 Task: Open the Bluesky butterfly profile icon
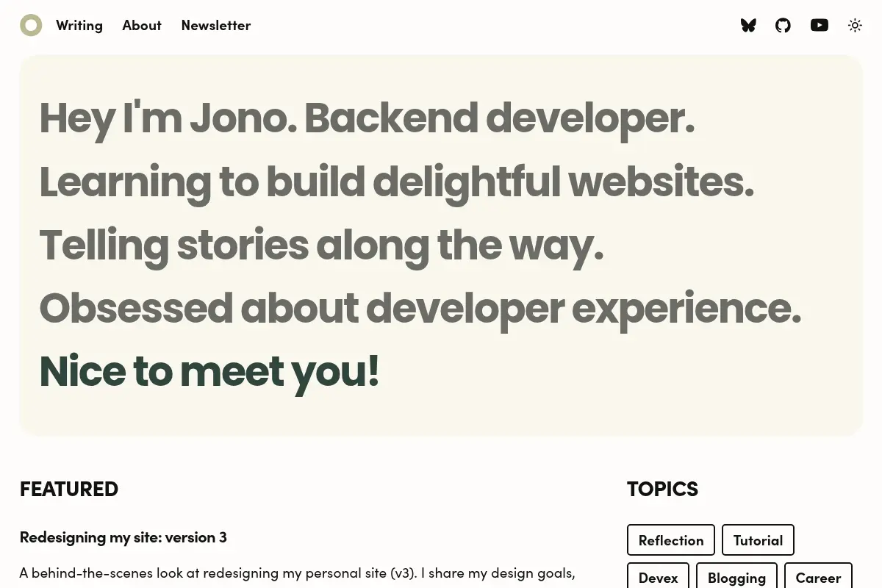pyautogui.click(x=748, y=25)
